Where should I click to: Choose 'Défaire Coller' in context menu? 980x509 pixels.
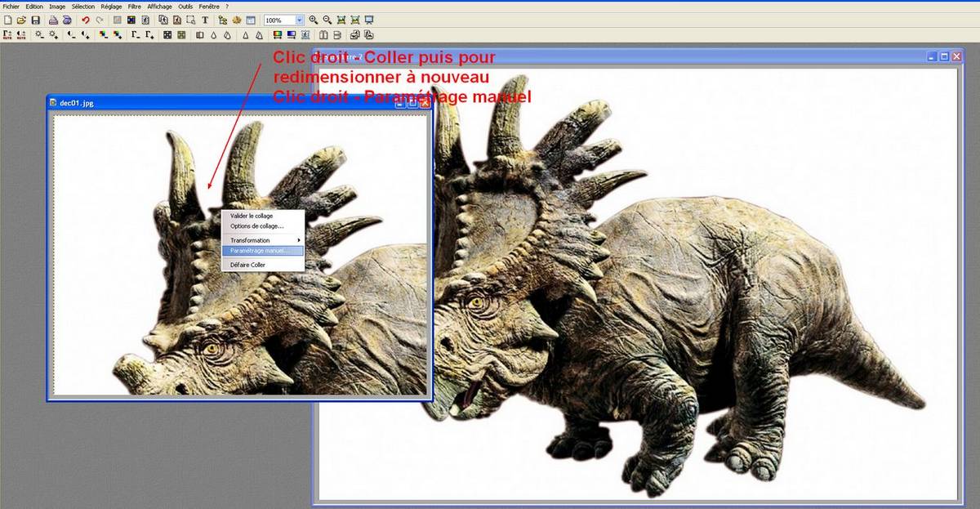[x=247, y=266]
